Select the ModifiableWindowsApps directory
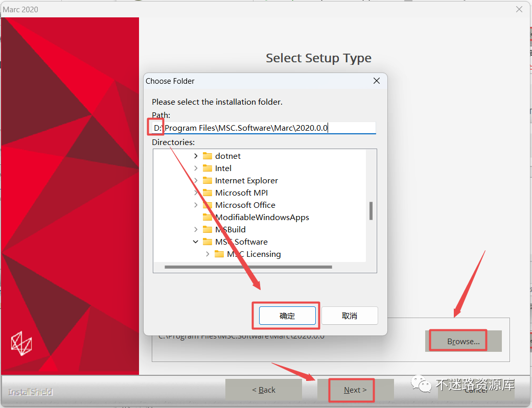The width and height of the screenshot is (532, 408). pyautogui.click(x=262, y=218)
